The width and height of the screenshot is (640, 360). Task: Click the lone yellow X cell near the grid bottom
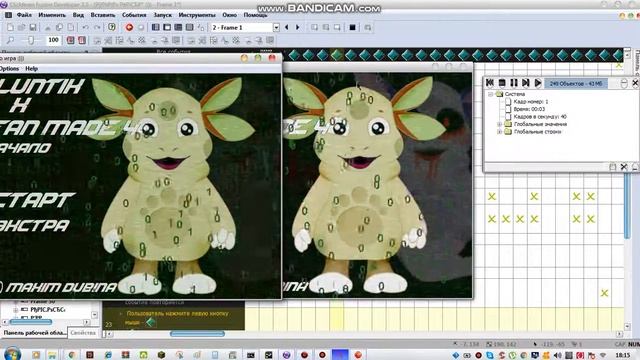604,293
